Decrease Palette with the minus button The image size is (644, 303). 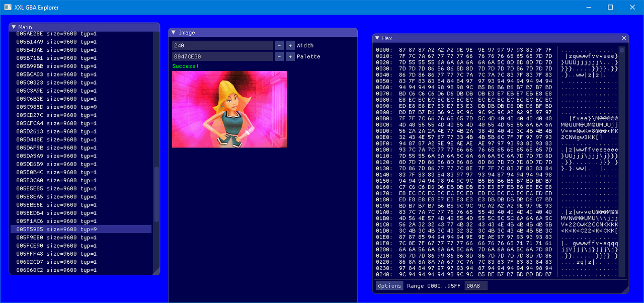[x=279, y=56]
